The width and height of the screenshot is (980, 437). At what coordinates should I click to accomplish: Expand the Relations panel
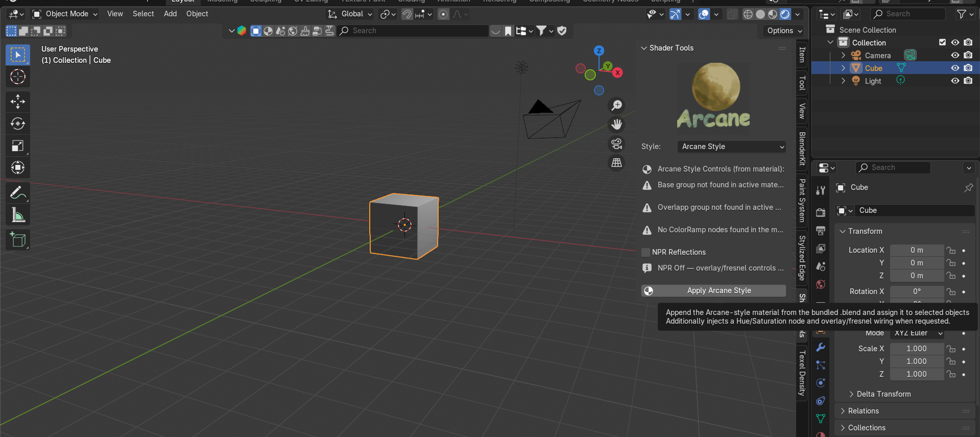click(843, 411)
